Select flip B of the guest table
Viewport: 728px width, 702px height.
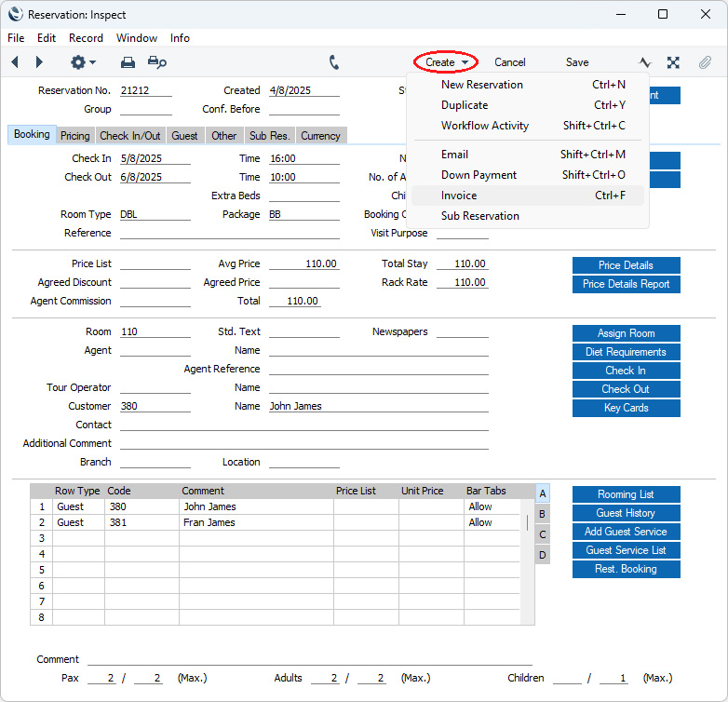[x=543, y=514]
